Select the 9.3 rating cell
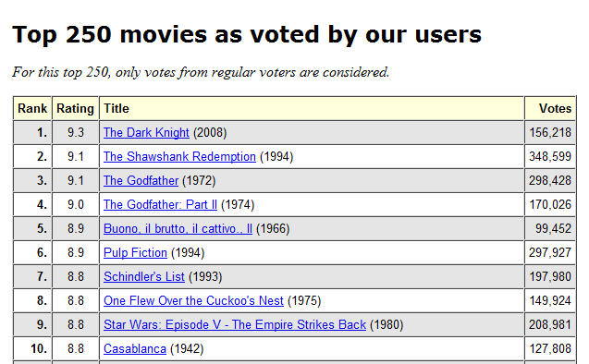Image resolution: width=589 pixels, height=364 pixels. click(76, 132)
